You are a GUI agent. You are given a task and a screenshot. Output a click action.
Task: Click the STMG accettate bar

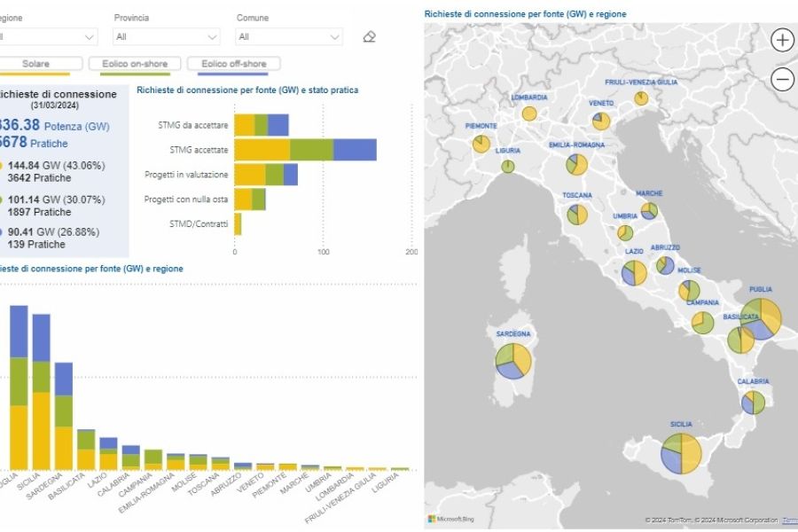click(305, 150)
